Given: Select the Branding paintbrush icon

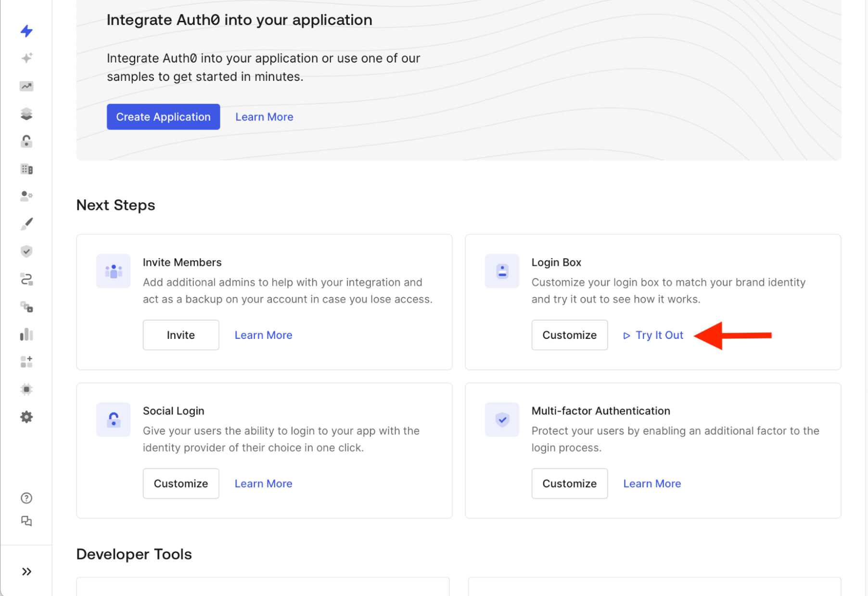Looking at the screenshot, I should click(x=26, y=223).
